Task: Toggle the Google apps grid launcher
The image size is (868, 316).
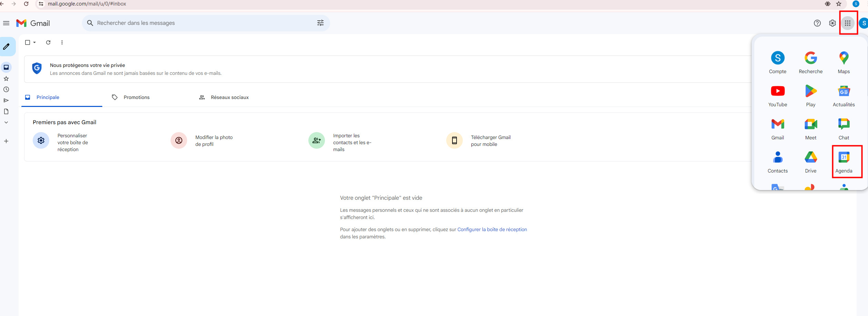Action: [848, 23]
